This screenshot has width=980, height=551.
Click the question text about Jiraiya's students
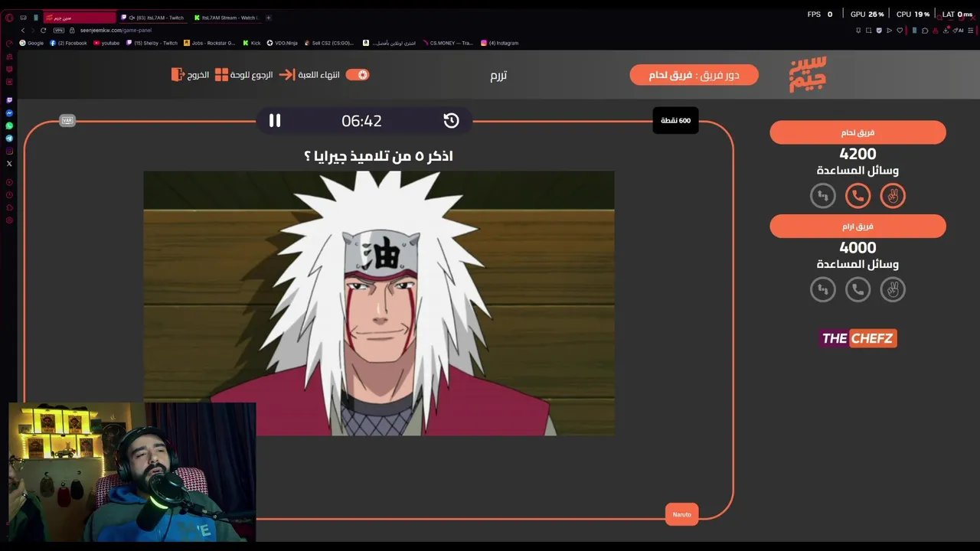[x=378, y=156]
